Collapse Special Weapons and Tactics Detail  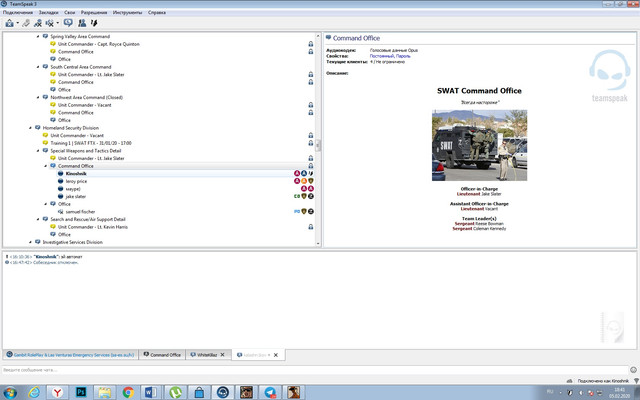38,151
